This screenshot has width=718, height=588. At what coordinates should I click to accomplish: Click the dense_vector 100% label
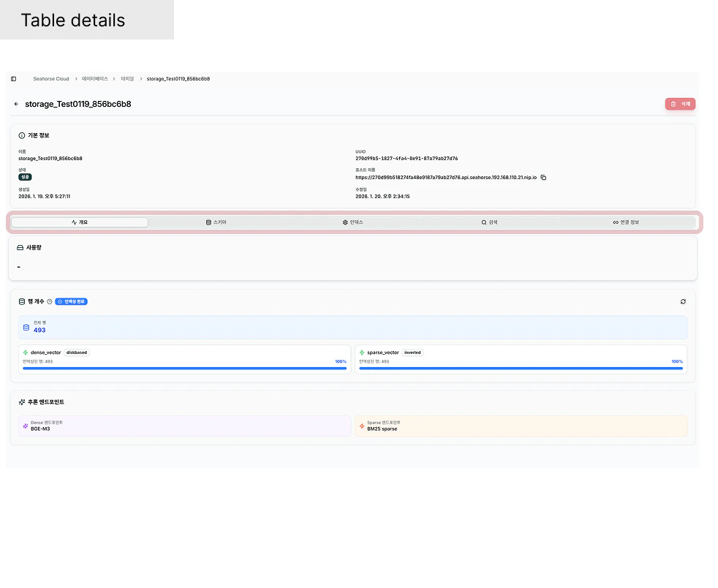click(x=341, y=361)
